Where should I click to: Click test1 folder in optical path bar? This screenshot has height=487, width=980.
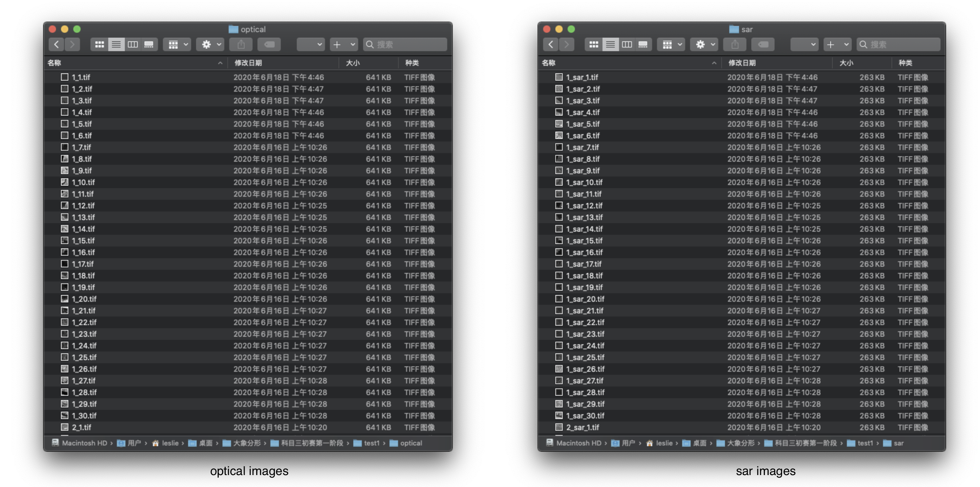(371, 443)
